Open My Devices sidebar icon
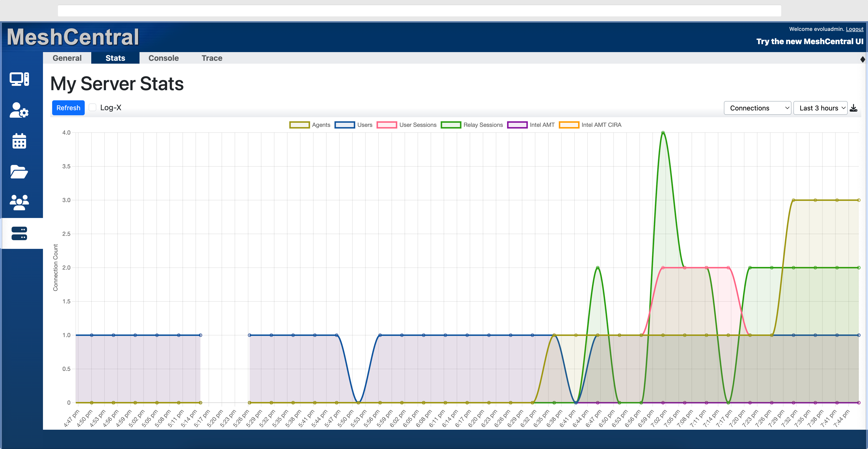This screenshot has height=449, width=868. click(19, 79)
